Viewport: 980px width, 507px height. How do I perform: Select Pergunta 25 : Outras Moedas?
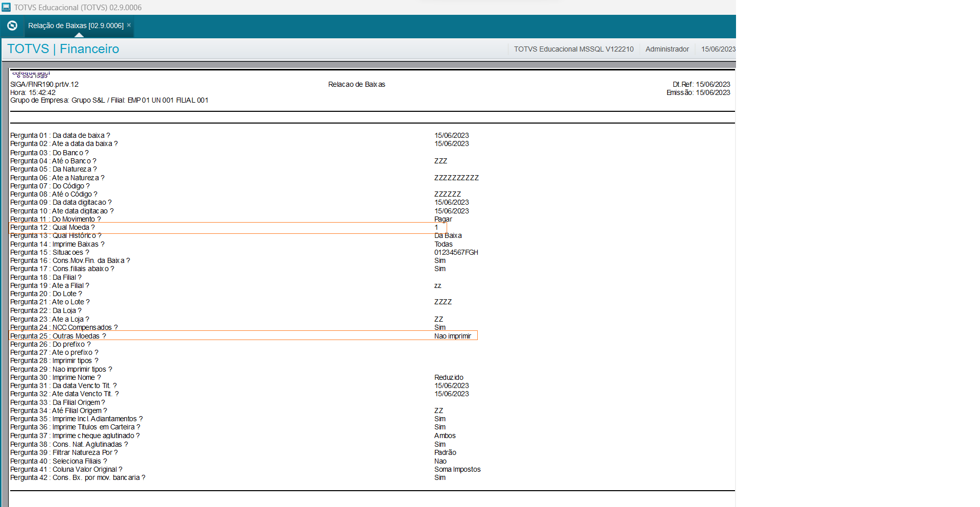pos(58,336)
